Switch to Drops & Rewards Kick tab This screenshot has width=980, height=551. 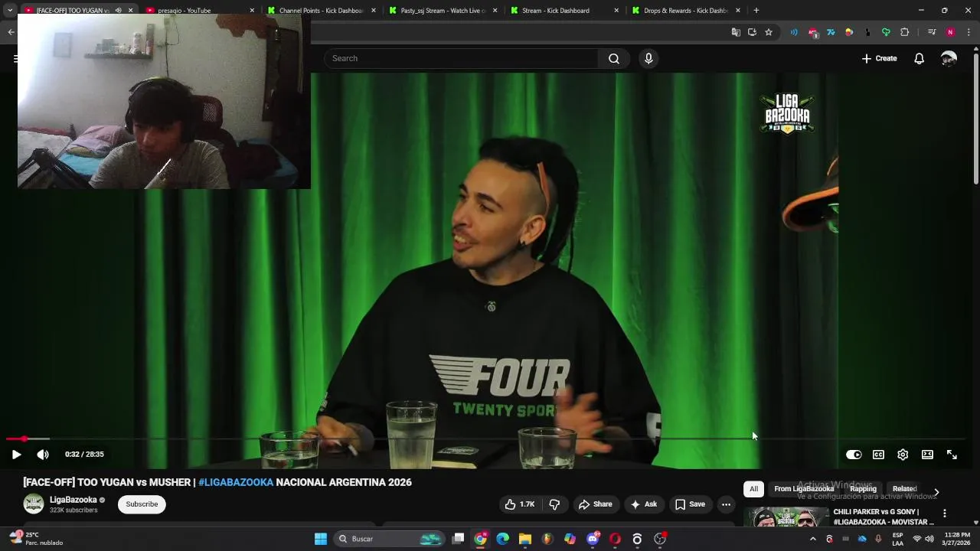[685, 11]
